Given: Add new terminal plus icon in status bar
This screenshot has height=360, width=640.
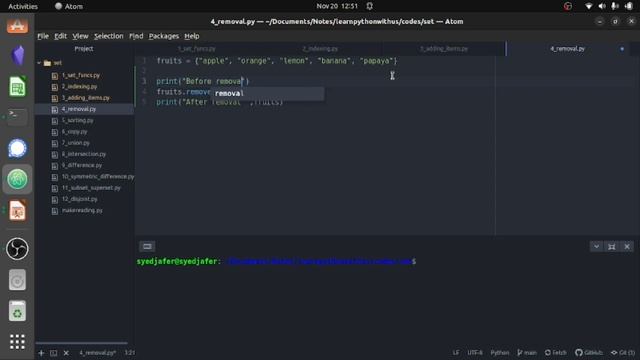Looking at the screenshot, I should coord(41,353).
